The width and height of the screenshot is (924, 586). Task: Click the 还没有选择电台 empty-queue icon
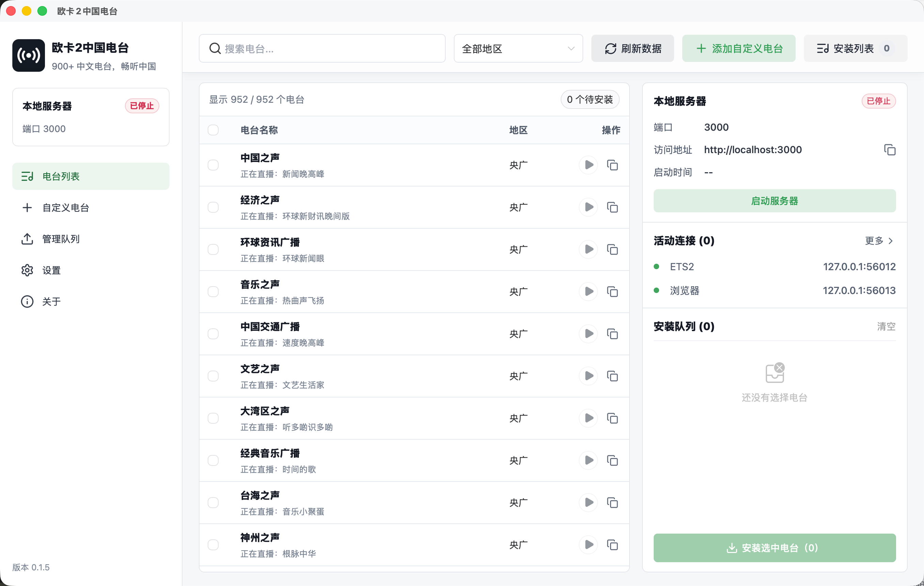(775, 373)
